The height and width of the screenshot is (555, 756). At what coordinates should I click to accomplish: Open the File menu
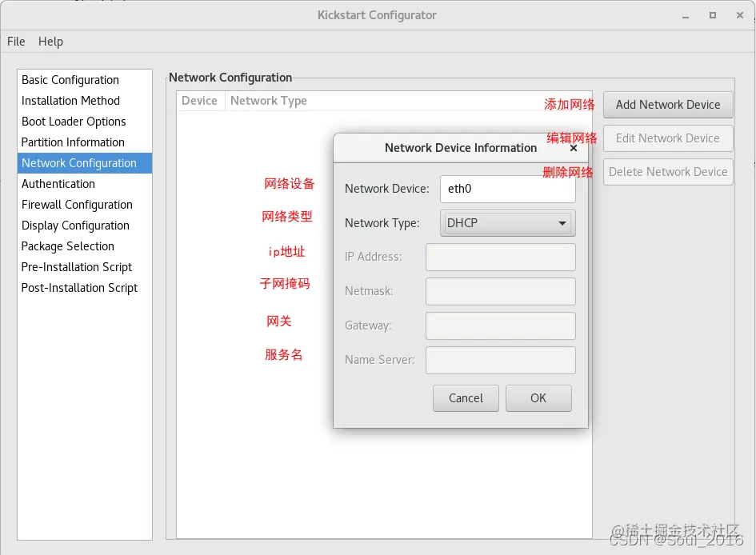[x=16, y=42]
